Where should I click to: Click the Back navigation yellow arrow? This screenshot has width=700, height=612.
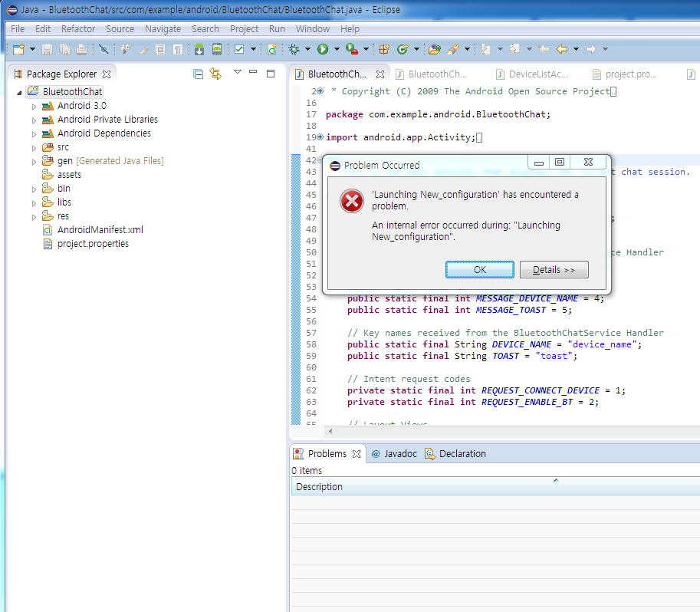coord(562,49)
